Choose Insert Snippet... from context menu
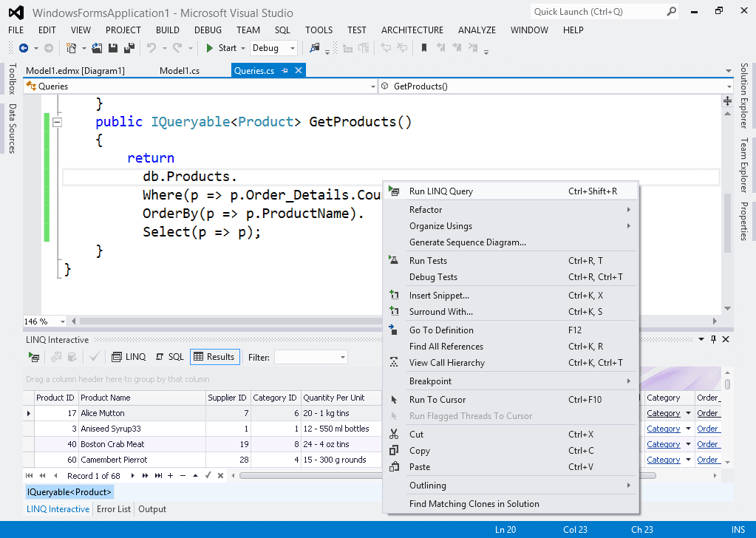Image resolution: width=756 pixels, height=538 pixels. (511, 296)
